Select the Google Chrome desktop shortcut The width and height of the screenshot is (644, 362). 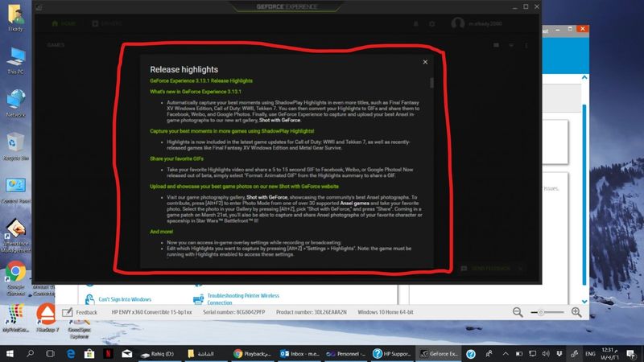click(x=15, y=278)
